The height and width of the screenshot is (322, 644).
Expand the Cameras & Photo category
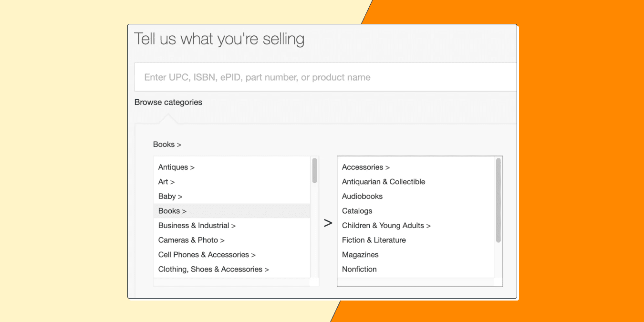(x=191, y=240)
